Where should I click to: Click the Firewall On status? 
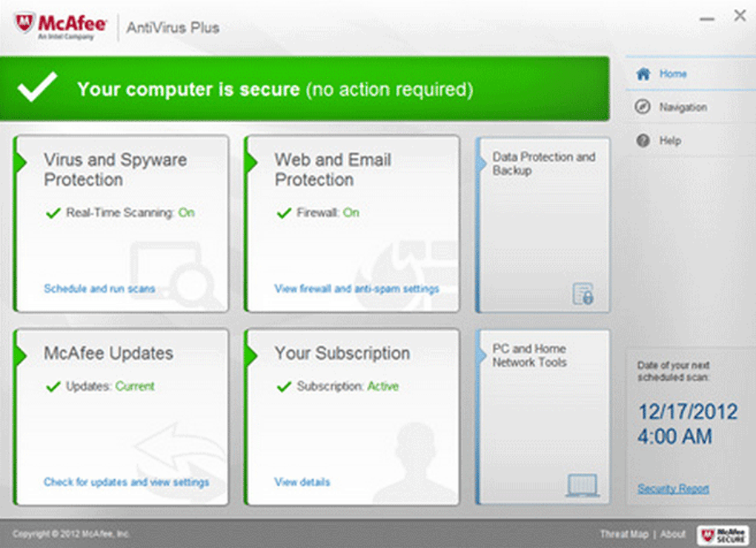(351, 213)
